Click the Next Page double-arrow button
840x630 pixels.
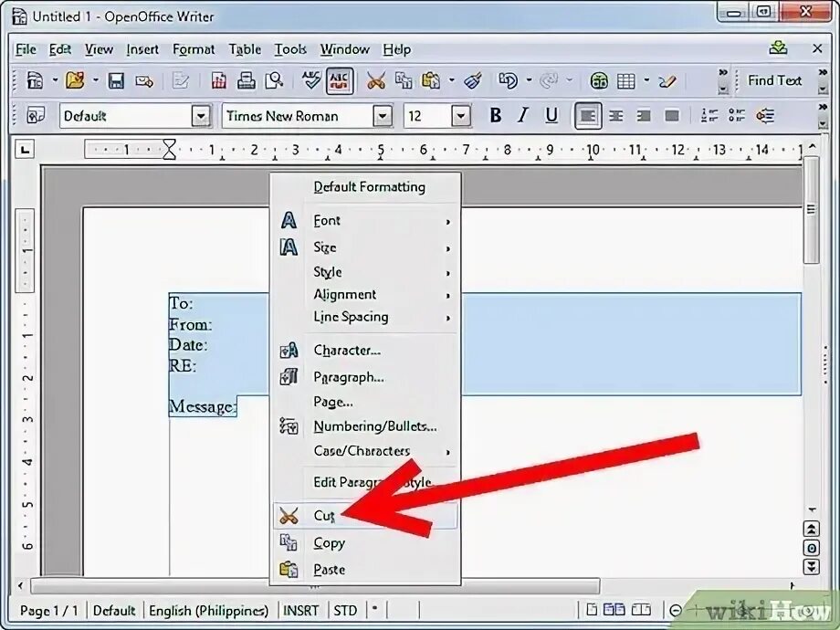coord(812,567)
